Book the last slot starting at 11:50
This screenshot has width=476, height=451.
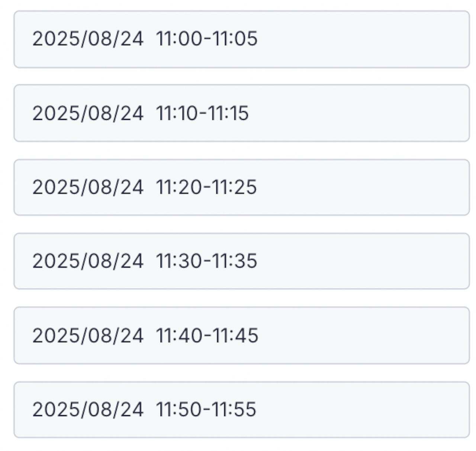click(x=242, y=409)
